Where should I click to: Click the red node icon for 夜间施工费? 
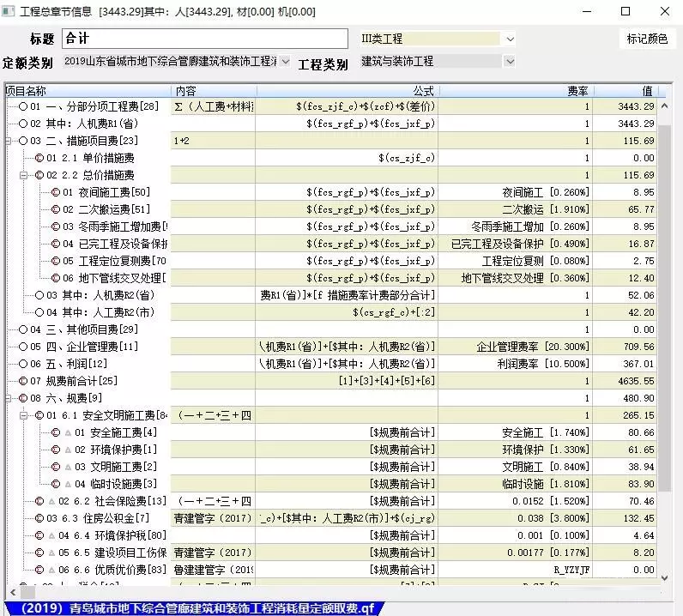(56, 193)
